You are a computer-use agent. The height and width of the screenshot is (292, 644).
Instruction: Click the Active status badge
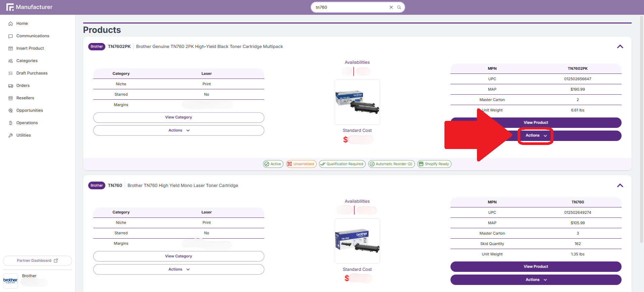tap(273, 164)
